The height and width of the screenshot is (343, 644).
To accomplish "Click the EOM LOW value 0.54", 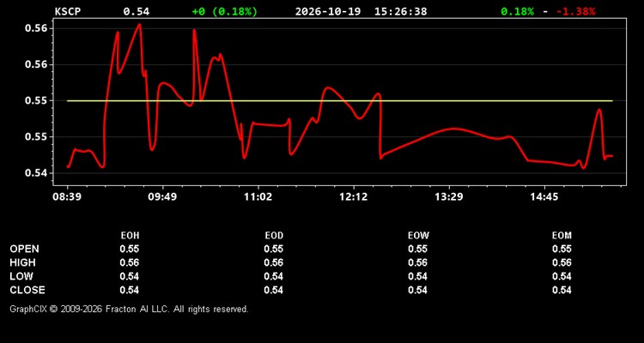I will click(x=562, y=276).
